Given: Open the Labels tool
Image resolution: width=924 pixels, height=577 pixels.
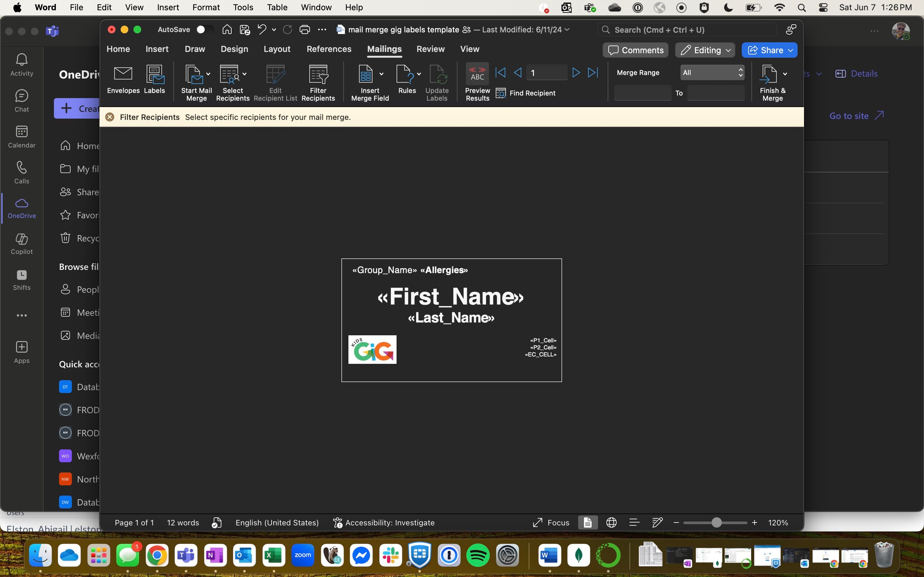Looking at the screenshot, I should pyautogui.click(x=154, y=75).
